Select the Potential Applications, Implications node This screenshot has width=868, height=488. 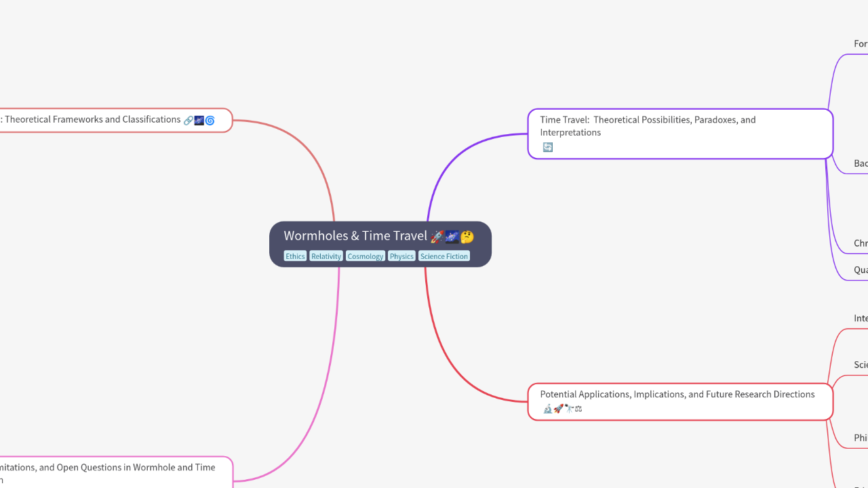pos(680,401)
